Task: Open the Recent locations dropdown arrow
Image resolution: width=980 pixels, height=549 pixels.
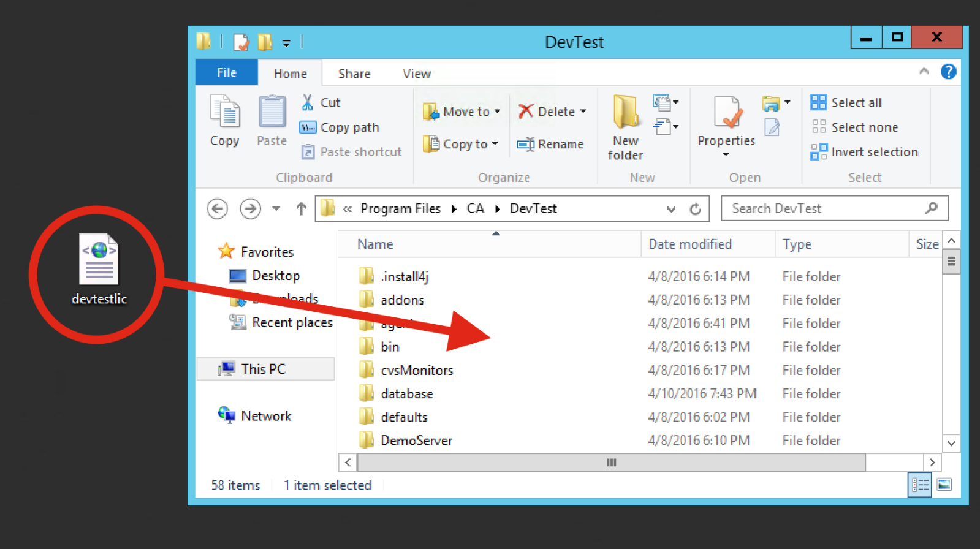Action: [x=276, y=209]
